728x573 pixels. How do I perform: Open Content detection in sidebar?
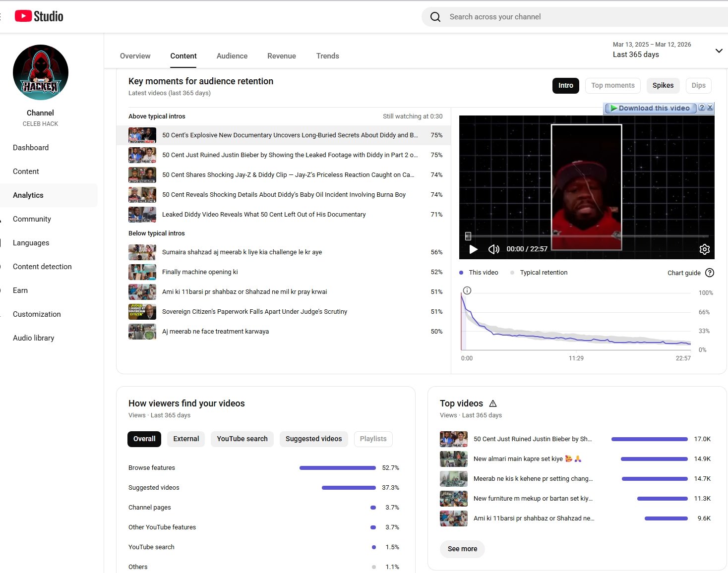click(x=42, y=267)
